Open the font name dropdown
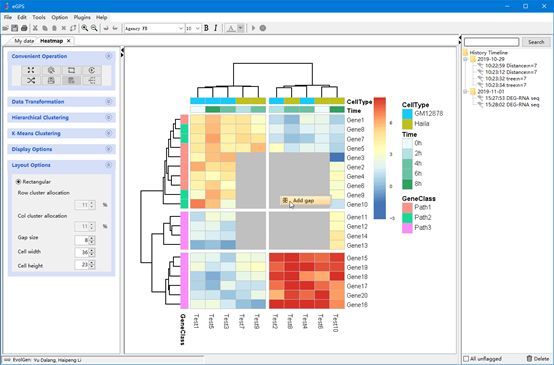This screenshot has height=365, width=554. (181, 28)
